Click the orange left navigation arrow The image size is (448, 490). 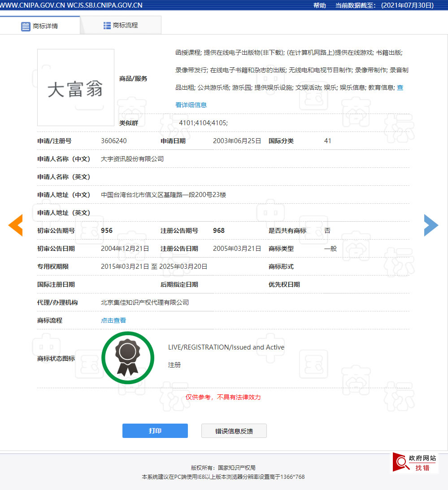16,225
